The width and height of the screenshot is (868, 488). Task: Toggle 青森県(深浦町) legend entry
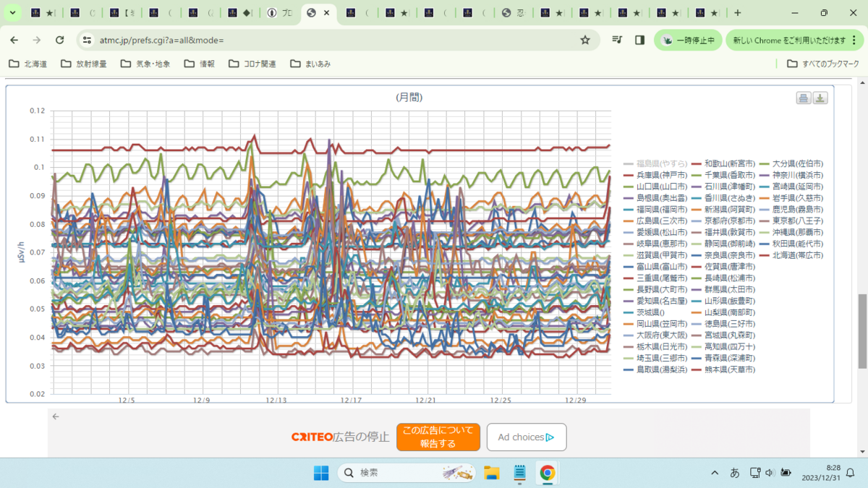(x=723, y=358)
